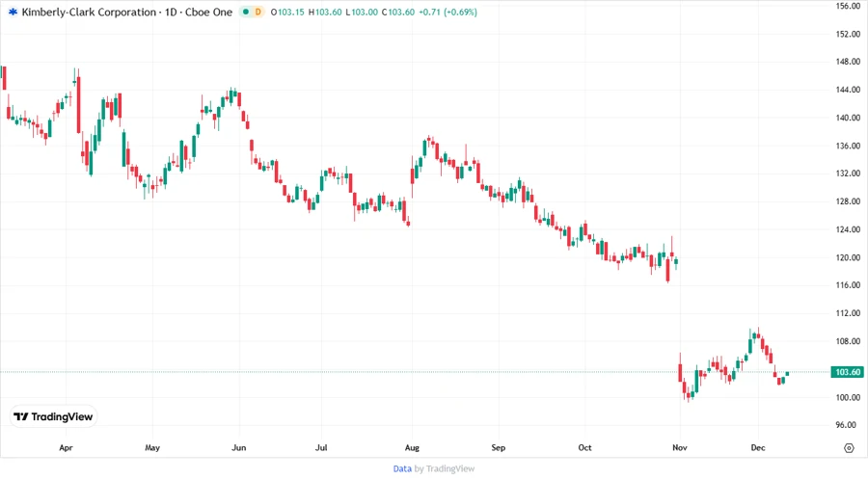Click the current price label 103.60
The height and width of the screenshot is (480, 868).
(x=848, y=372)
